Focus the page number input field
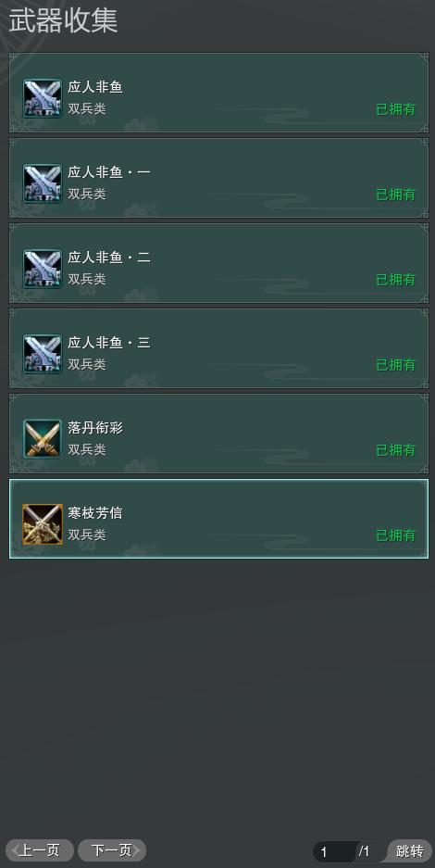This screenshot has height=868, width=435. (x=336, y=852)
